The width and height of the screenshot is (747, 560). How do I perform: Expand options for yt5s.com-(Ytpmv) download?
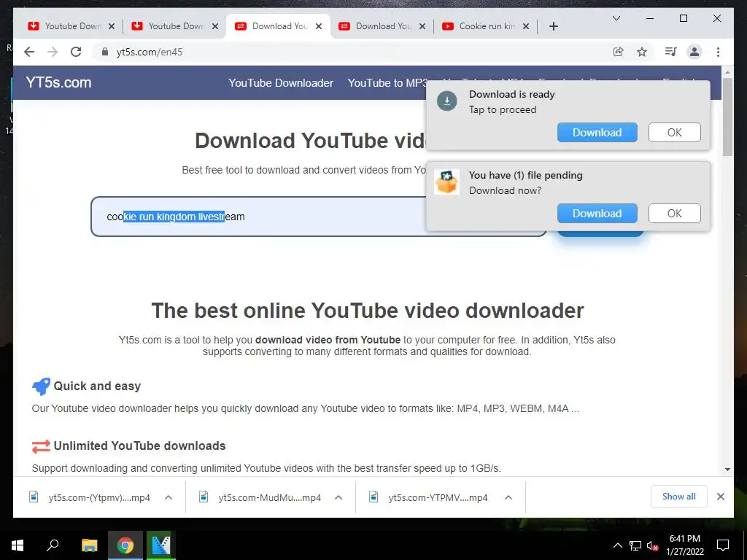click(169, 497)
